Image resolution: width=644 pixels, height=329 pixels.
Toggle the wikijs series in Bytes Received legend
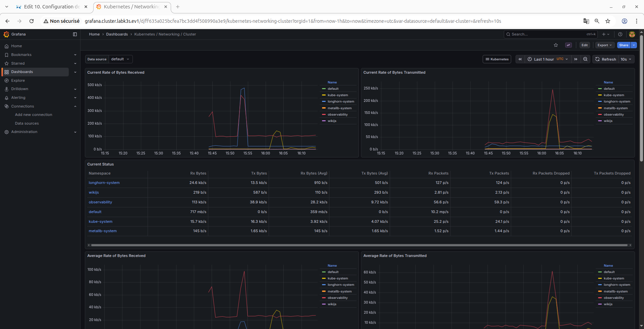332,121
